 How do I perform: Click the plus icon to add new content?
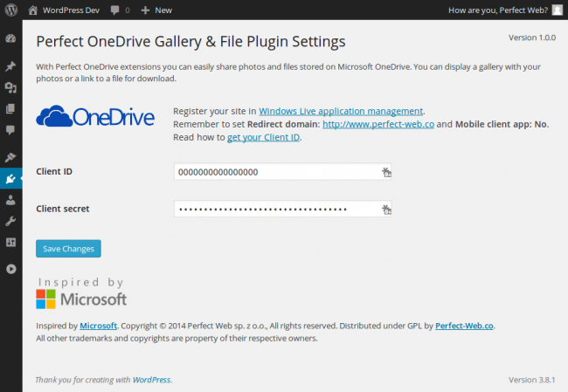(x=145, y=10)
